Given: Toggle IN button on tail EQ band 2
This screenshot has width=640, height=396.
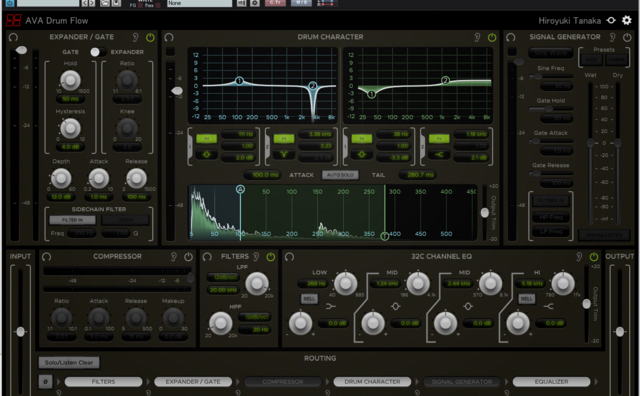Looking at the screenshot, I should (x=439, y=139).
